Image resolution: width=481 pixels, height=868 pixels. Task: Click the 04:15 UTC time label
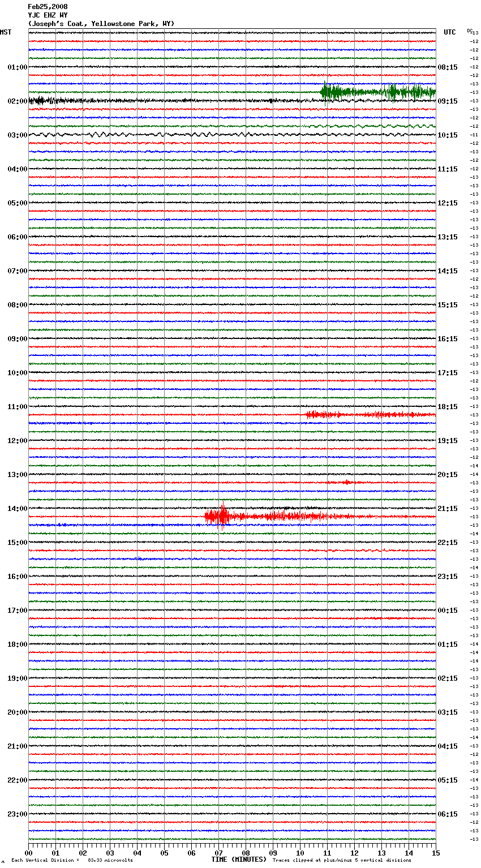(448, 746)
